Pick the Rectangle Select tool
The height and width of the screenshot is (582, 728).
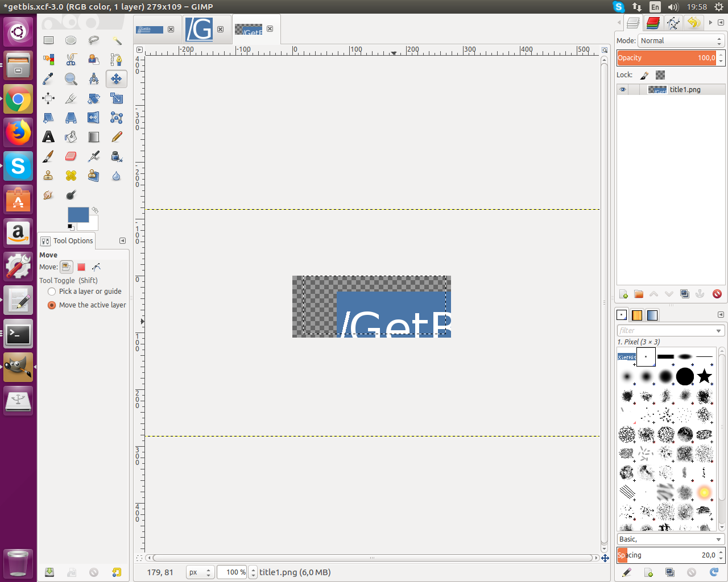[x=48, y=40]
